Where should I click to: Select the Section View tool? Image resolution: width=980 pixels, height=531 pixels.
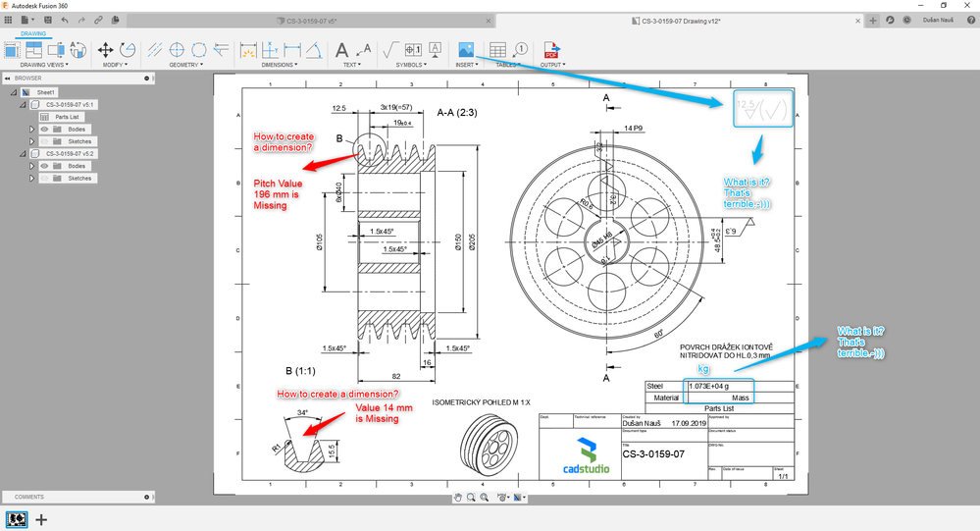click(x=56, y=49)
